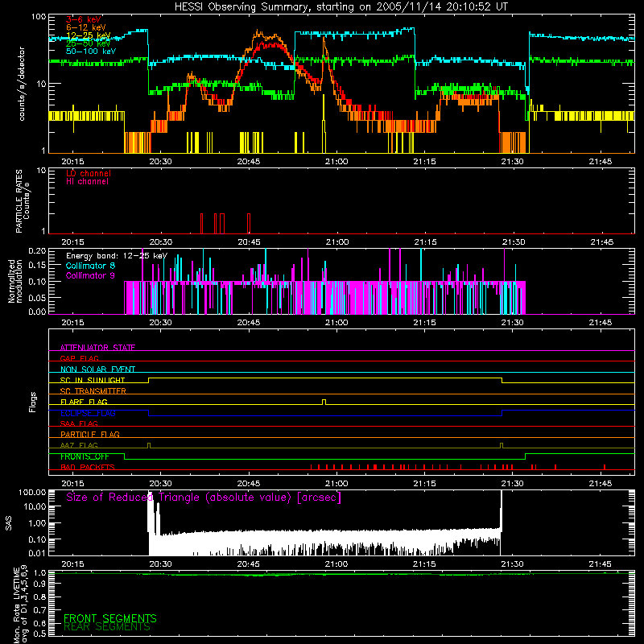Click the 0.7 tick on the livetime axis
644x644 pixels.
tap(39, 610)
